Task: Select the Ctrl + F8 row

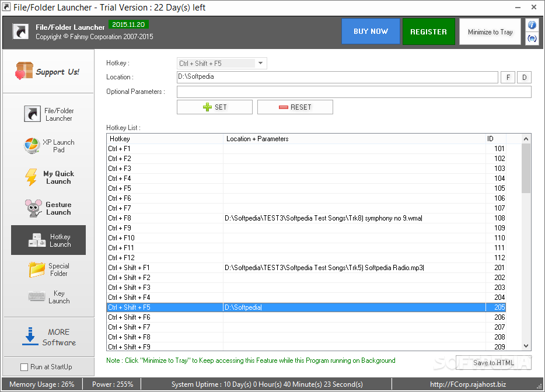Action: coord(306,218)
